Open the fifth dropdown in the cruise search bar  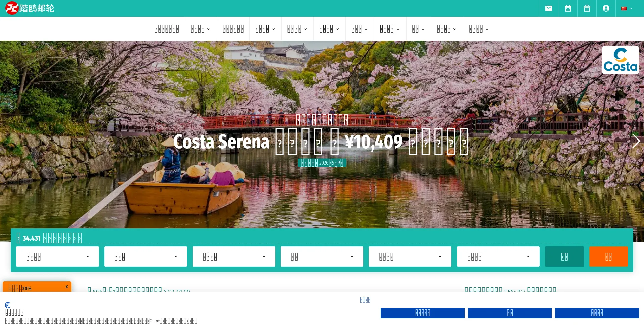click(x=410, y=257)
